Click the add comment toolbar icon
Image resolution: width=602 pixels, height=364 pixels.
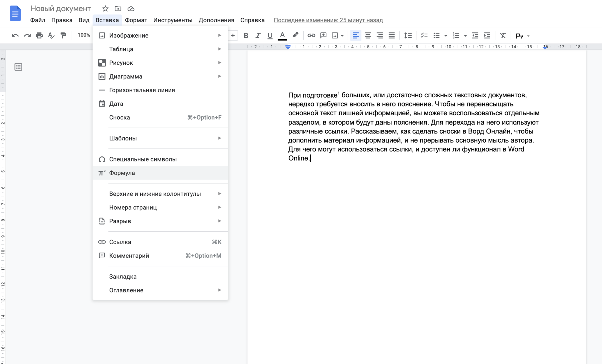(323, 36)
